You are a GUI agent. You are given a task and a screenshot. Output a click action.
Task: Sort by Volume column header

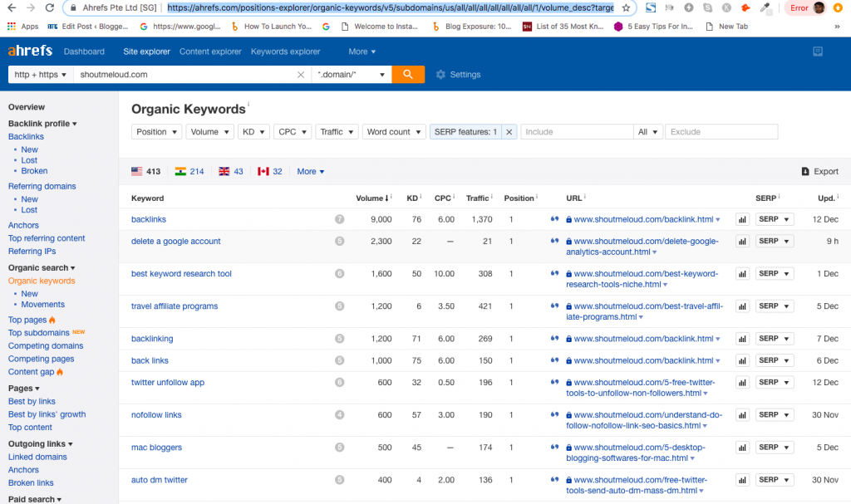(x=372, y=198)
